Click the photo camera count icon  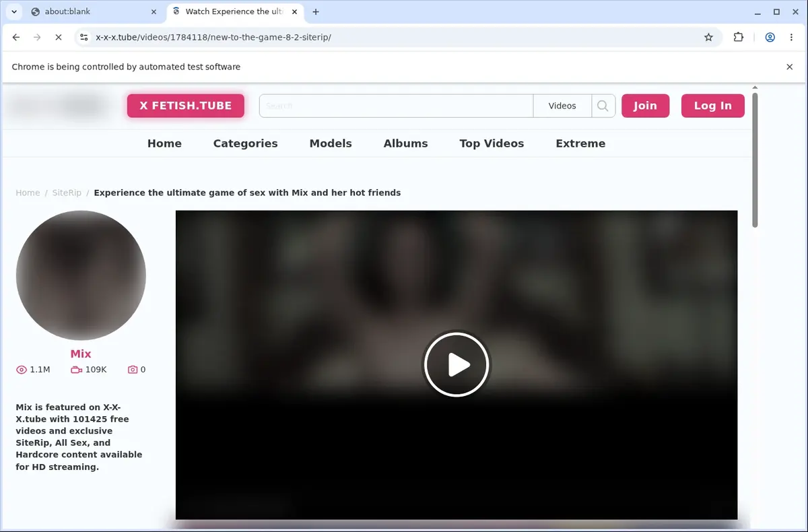(x=133, y=370)
